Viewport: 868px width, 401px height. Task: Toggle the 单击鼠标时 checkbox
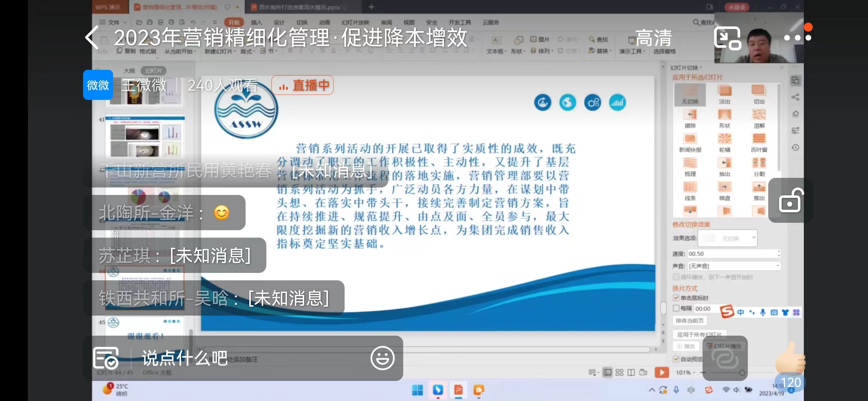pyautogui.click(x=676, y=298)
